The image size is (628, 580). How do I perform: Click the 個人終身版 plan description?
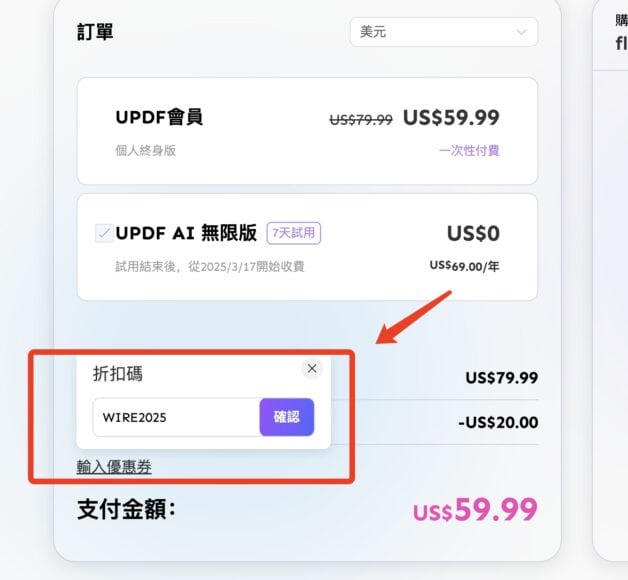(146, 151)
